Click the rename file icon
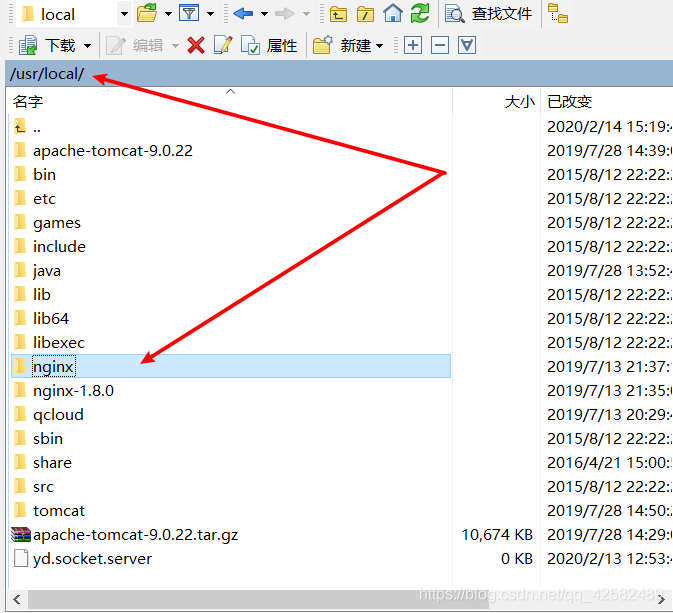Screen dimensions: 673x613 tap(223, 45)
